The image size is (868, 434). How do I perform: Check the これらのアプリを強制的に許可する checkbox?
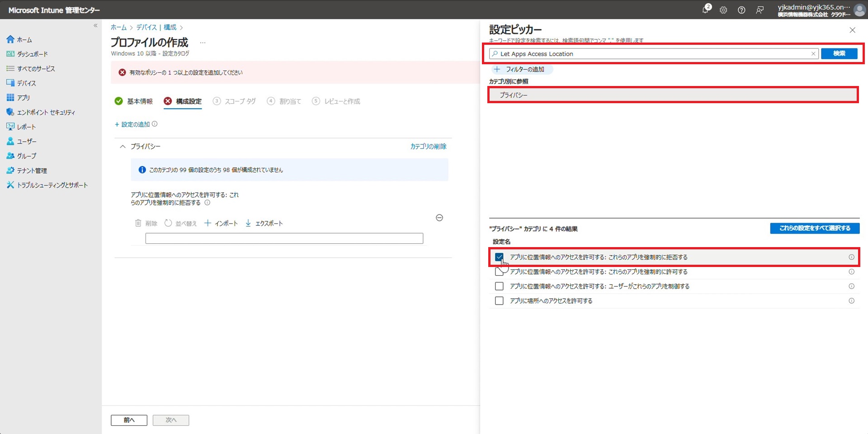499,272
